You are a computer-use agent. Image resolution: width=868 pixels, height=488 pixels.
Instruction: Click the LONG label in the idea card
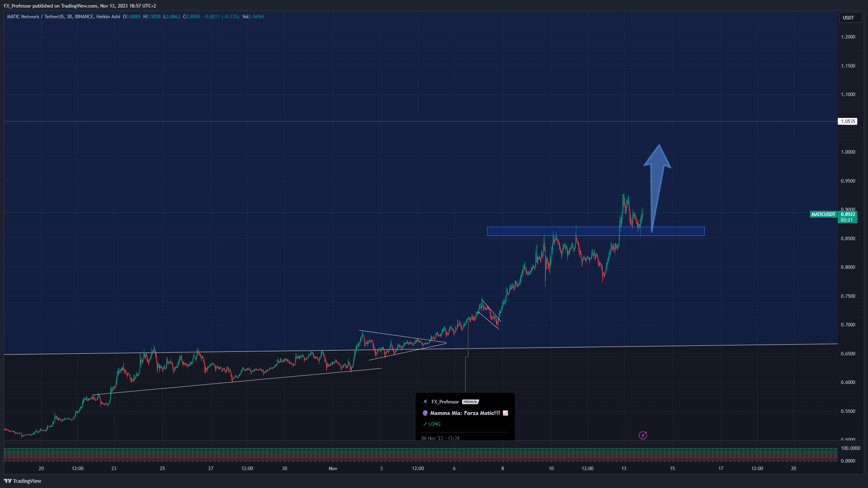[434, 424]
